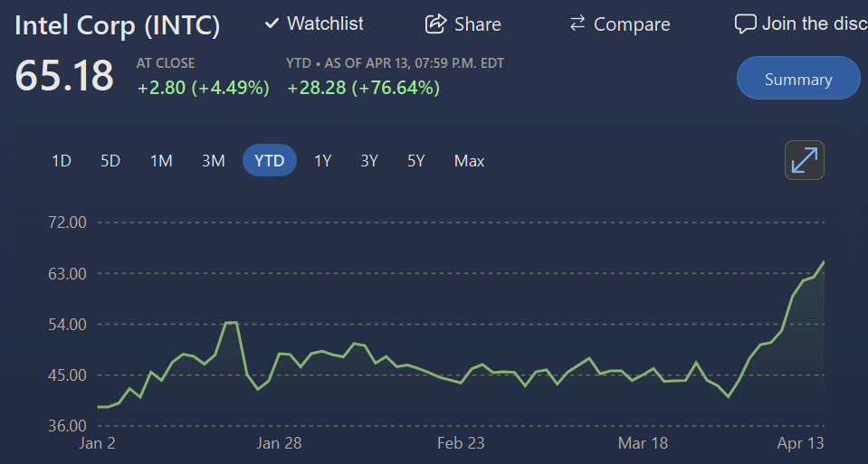Choose the Max chart range
The width and height of the screenshot is (868, 464).
click(470, 161)
